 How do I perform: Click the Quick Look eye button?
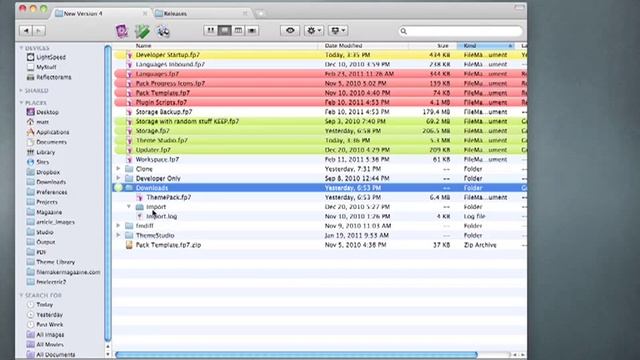point(290,31)
